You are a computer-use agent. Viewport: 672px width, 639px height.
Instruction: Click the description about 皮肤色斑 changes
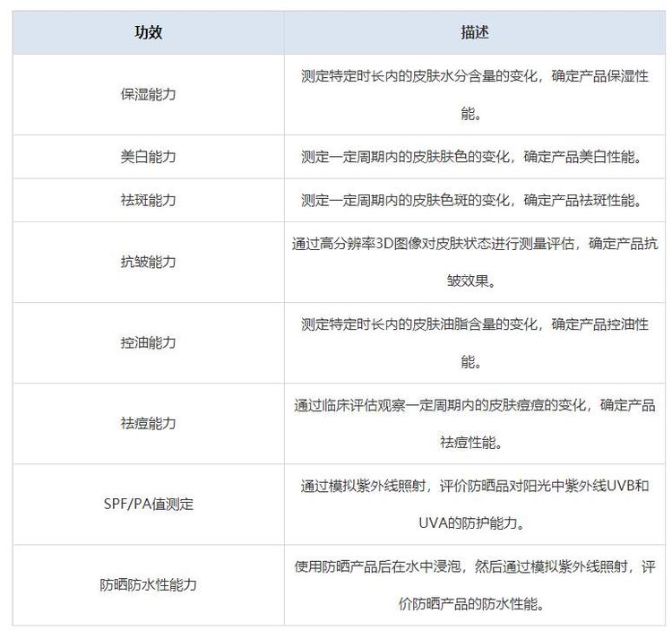(475, 200)
